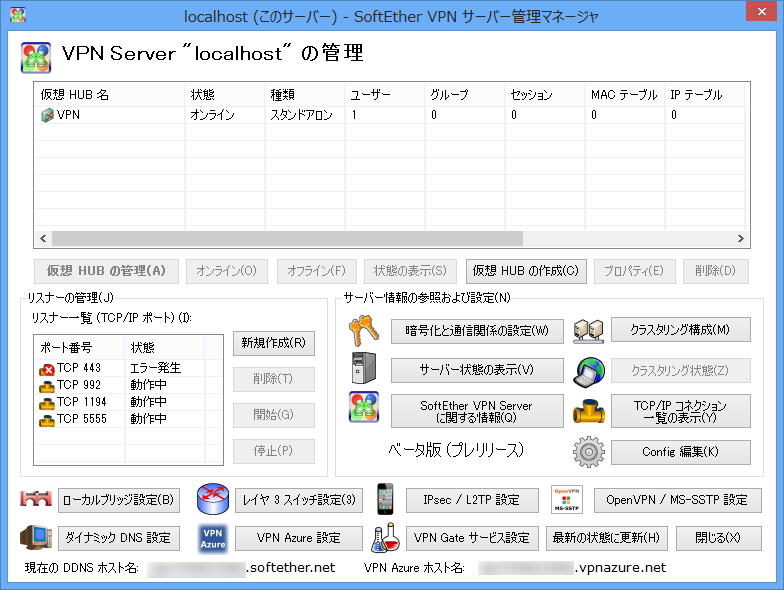Screen dimensions: 784x590
Task: Click the server tower icon
Action: tap(364, 368)
